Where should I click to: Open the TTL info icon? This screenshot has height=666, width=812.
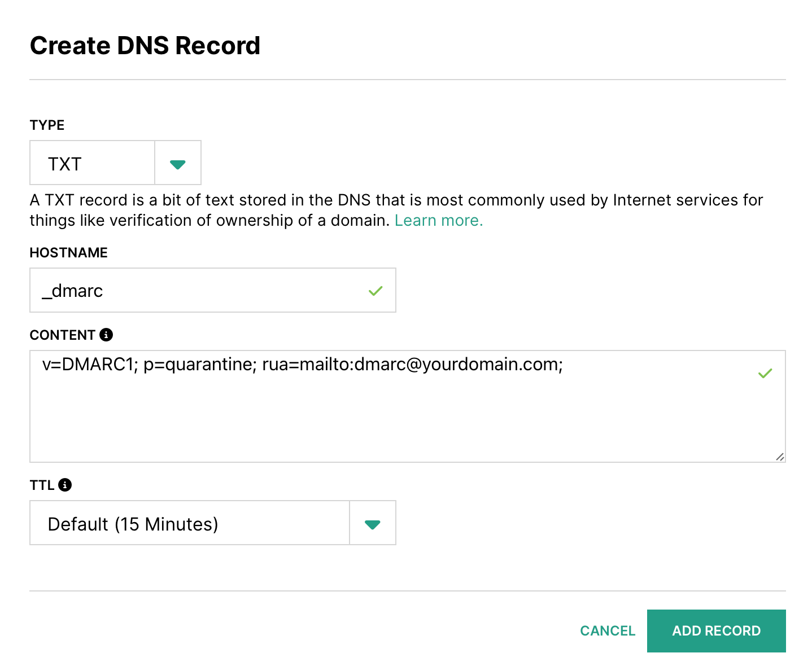coord(65,485)
